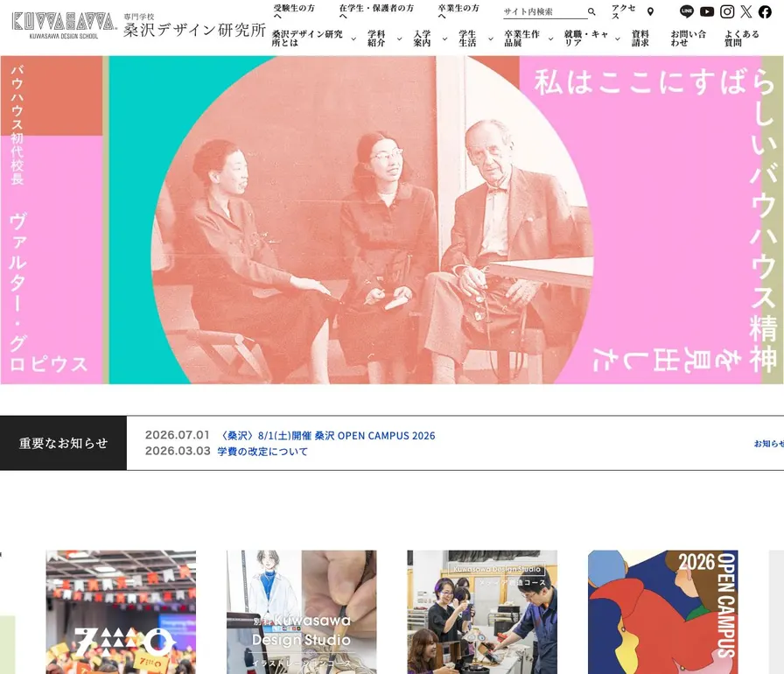784x674 pixels.
Task: Click the Gropius hero banner image
Action: tap(392, 220)
